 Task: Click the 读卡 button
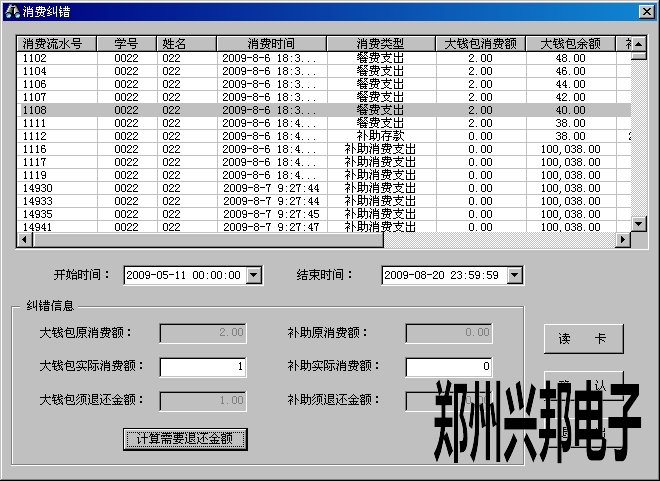pos(582,339)
